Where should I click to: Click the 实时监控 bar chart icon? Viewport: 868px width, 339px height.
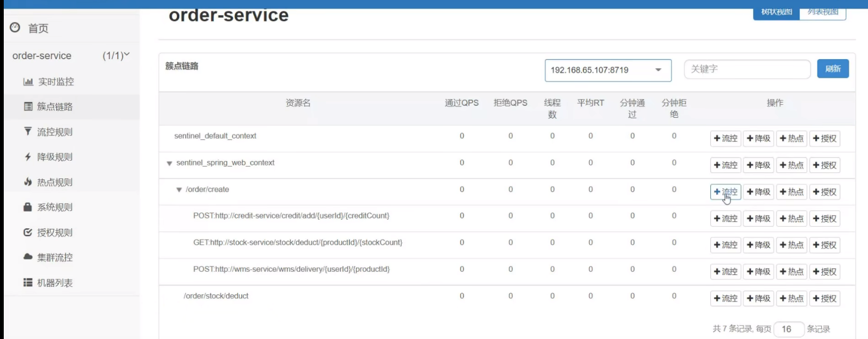point(28,82)
